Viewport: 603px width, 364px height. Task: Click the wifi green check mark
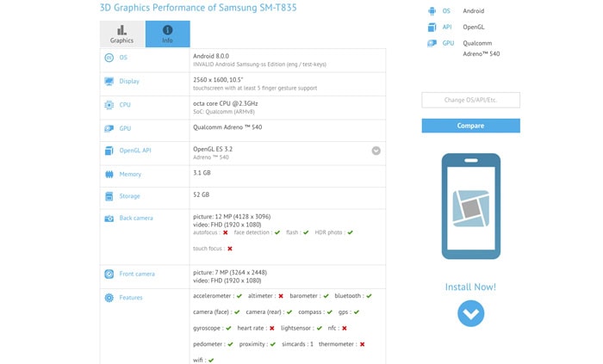pyautogui.click(x=211, y=361)
